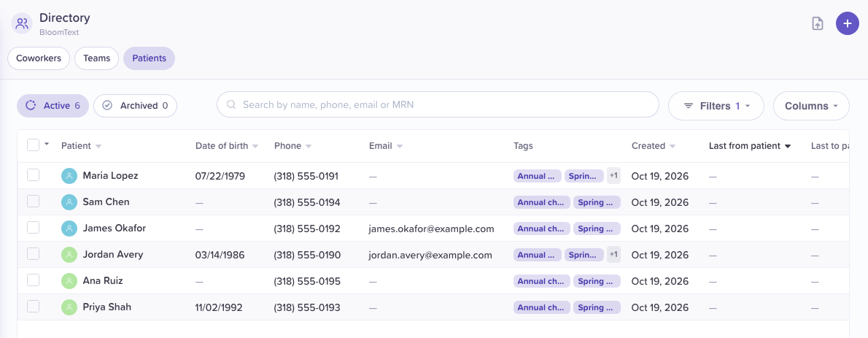Open the Columns dropdown
Image resolution: width=868 pixels, height=338 pixels.
point(811,106)
